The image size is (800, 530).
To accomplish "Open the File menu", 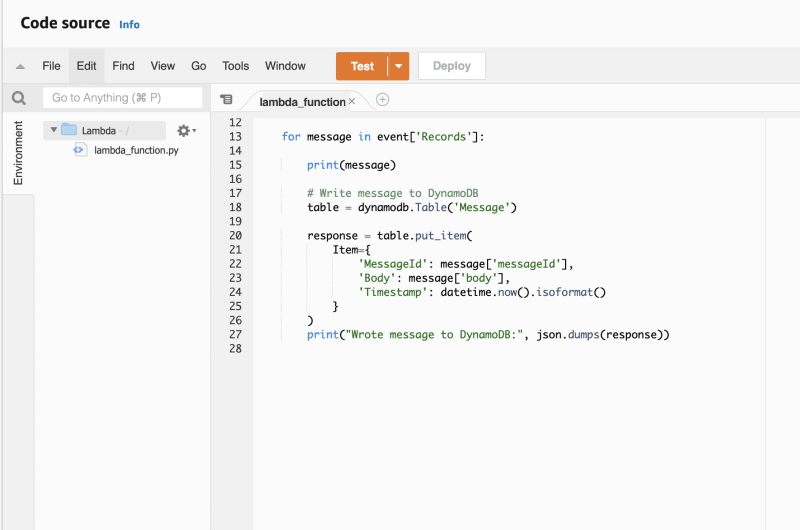I will click(x=51, y=66).
